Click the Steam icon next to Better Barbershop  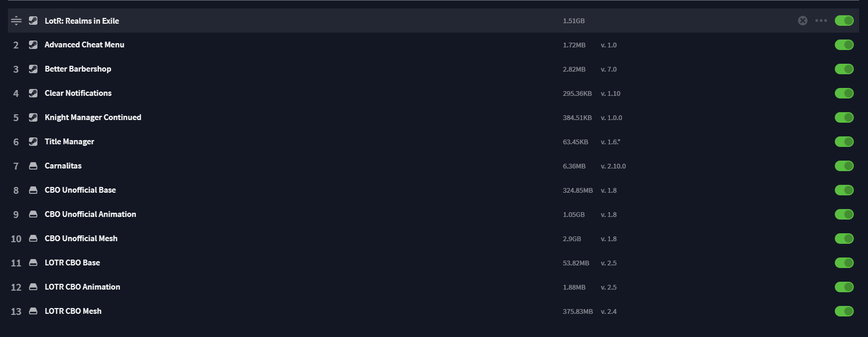pyautogui.click(x=33, y=69)
